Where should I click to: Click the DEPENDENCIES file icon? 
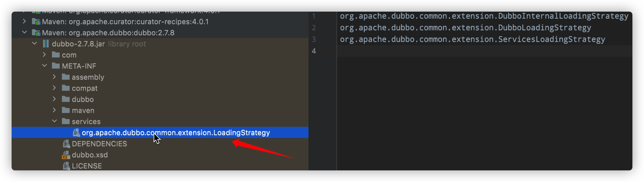tap(66, 144)
